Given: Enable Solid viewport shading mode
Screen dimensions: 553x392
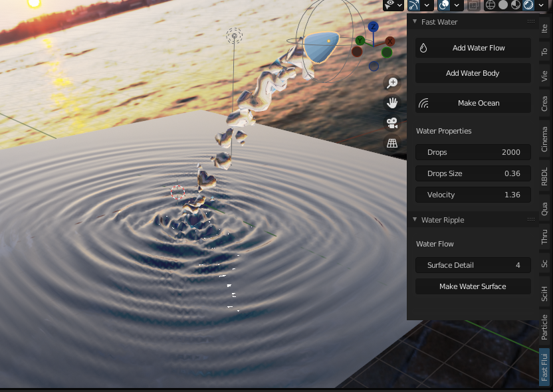Looking at the screenshot, I should 503,5.
